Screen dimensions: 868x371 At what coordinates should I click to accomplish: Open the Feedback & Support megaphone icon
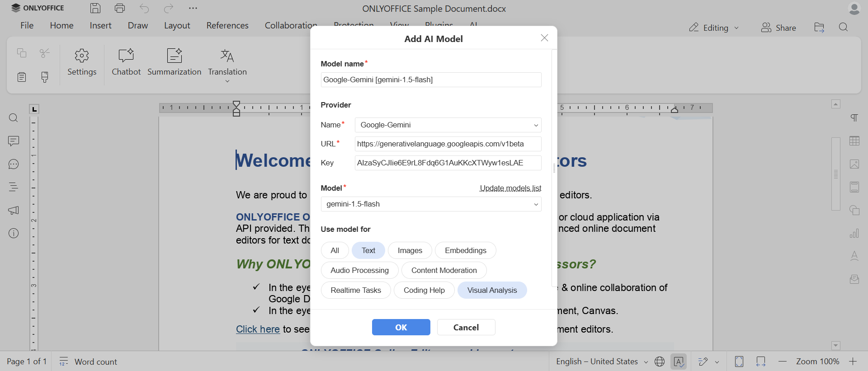pyautogui.click(x=14, y=210)
